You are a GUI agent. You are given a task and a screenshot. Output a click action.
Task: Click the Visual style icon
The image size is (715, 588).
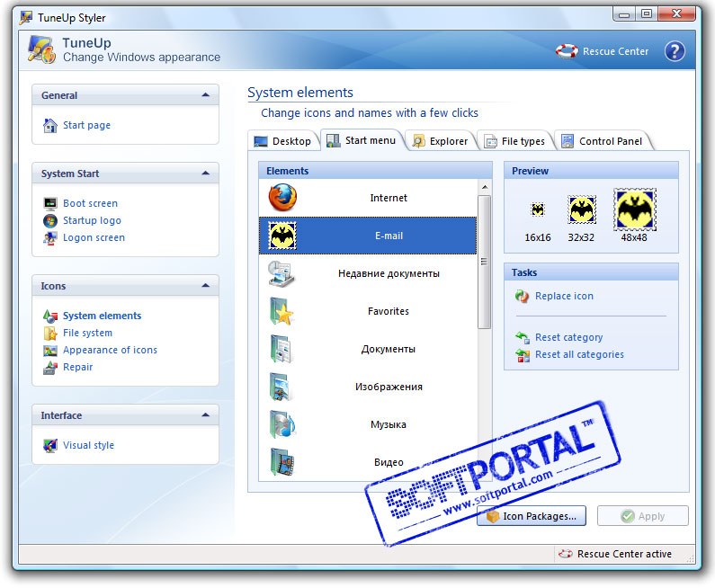(50, 445)
